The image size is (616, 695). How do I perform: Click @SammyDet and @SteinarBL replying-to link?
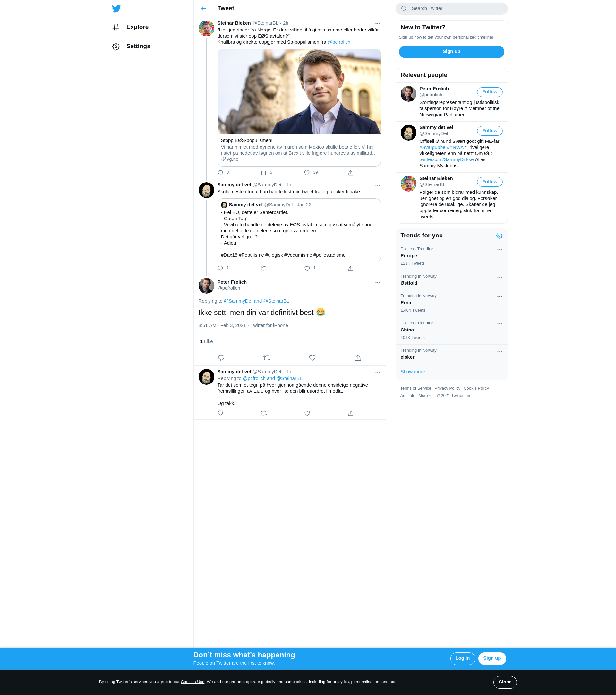(256, 301)
